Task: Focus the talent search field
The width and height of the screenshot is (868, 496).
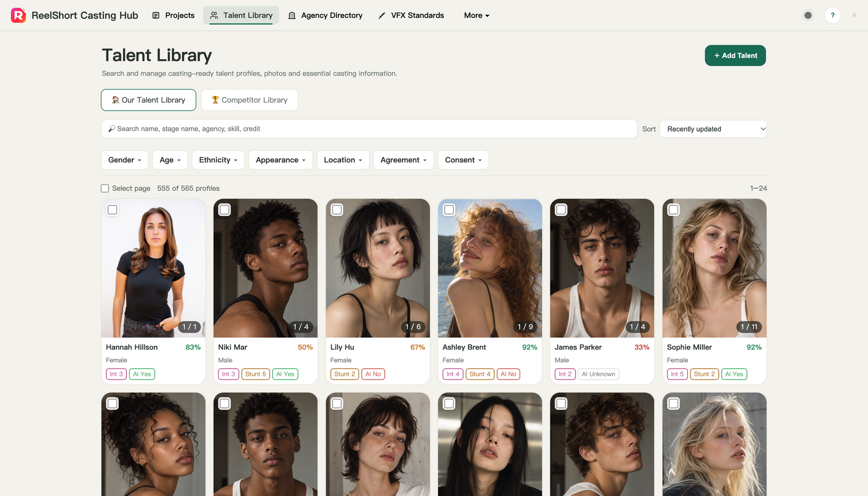Action: (x=369, y=129)
